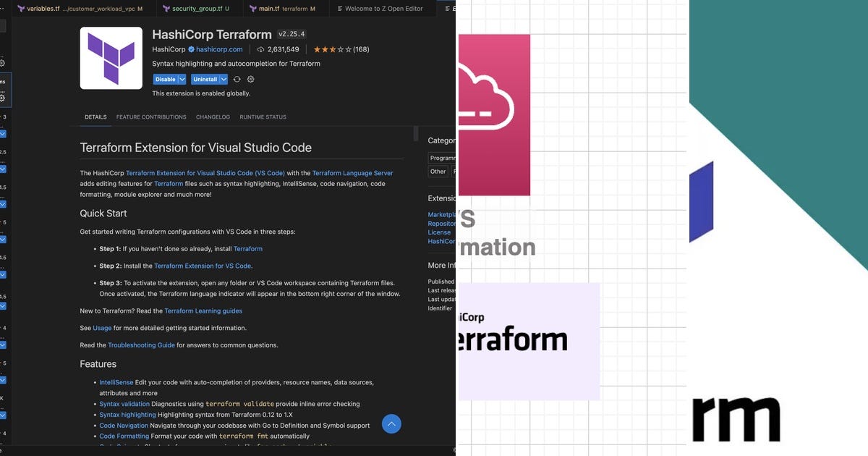Open the hashicorp.com publisher link

click(x=219, y=49)
